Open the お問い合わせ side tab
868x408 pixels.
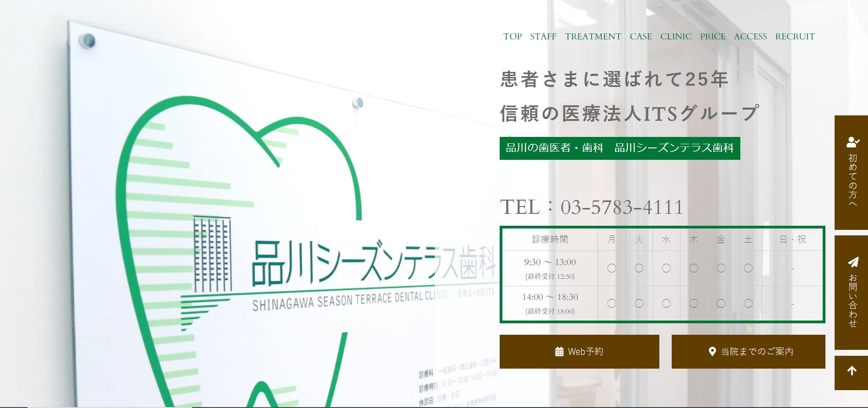click(x=851, y=293)
